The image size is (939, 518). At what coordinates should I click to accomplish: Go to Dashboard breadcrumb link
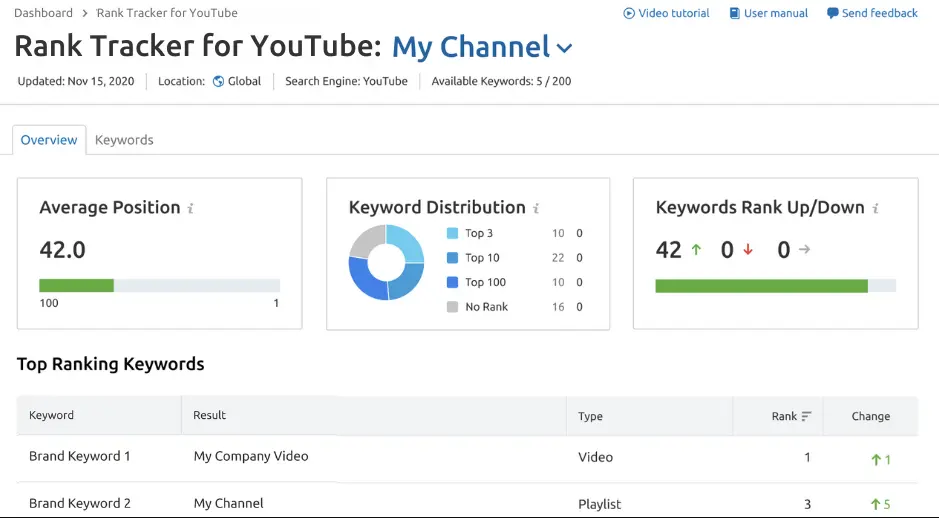(x=44, y=13)
